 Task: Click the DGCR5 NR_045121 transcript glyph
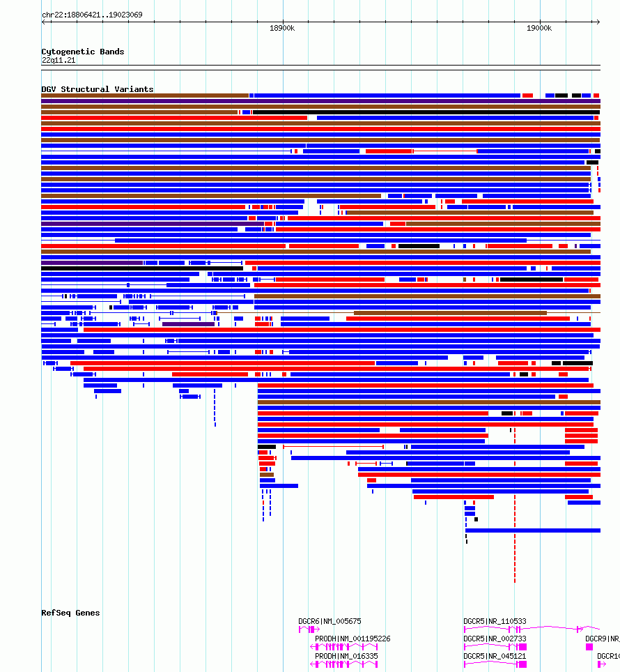coord(495,664)
